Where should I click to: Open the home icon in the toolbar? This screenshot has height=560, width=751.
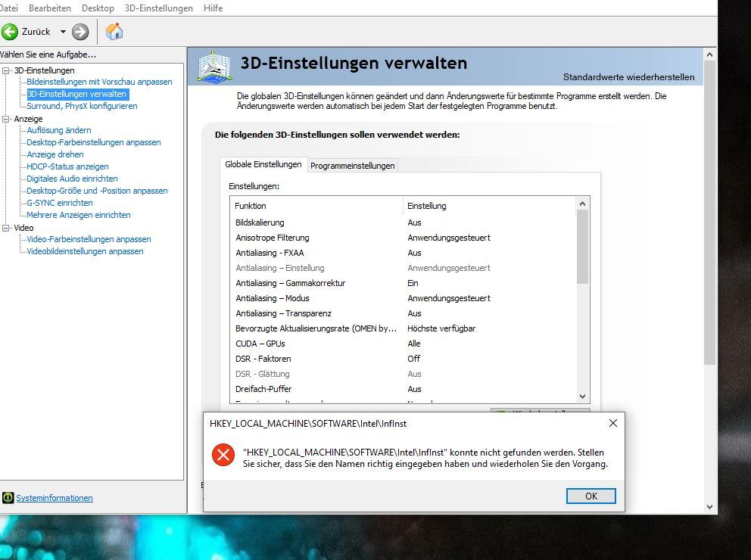[114, 32]
